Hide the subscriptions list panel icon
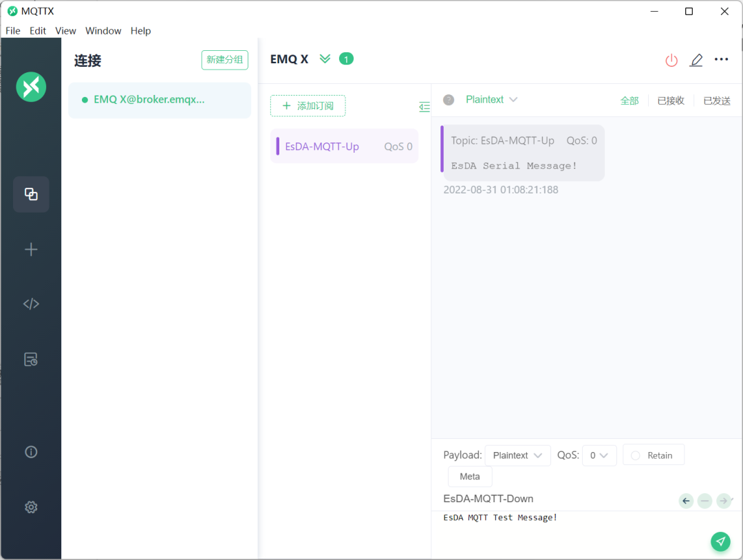This screenshot has width=743, height=560. click(424, 107)
